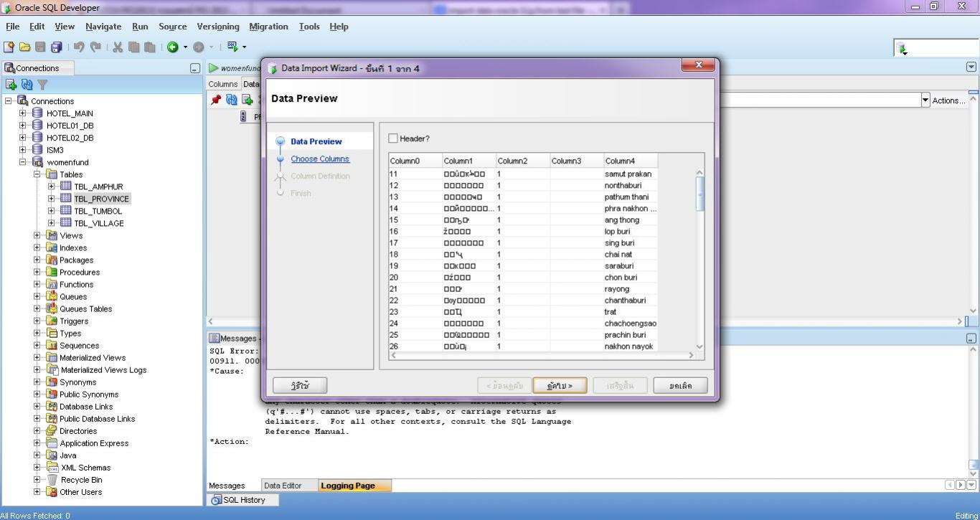Open the Tools menu
Viewport: 980px width, 520px height.
309,27
